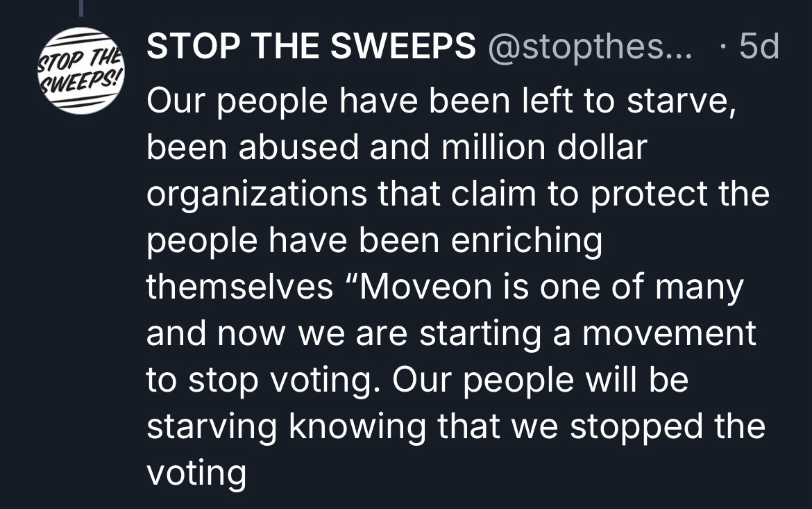
Task: Click "organizations that claim to protect the" line
Action: [458, 194]
